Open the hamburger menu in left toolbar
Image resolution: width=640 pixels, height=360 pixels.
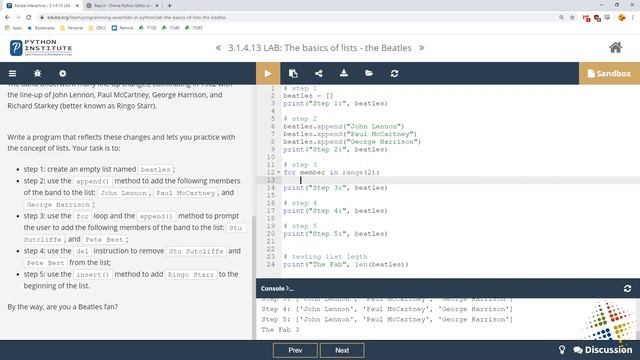point(13,73)
